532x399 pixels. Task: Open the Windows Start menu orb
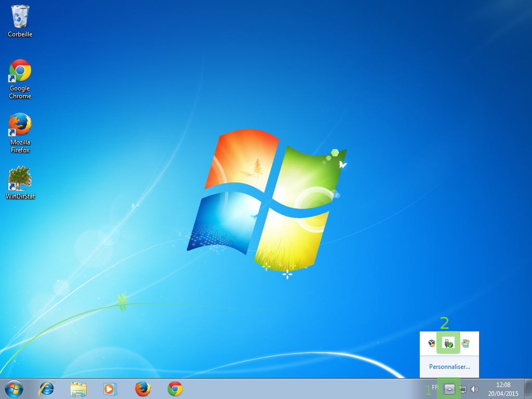pyautogui.click(x=14, y=389)
